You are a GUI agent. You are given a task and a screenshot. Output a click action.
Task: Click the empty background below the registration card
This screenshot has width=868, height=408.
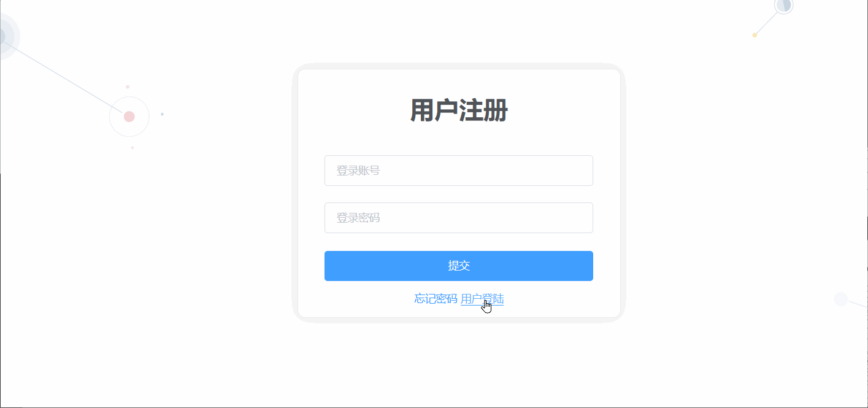458,365
